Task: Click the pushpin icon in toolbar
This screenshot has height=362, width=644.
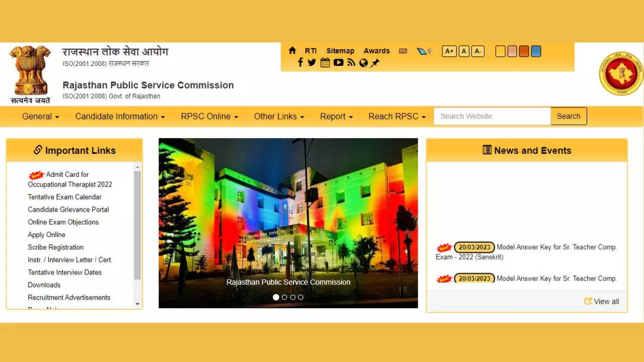Action: coord(375,63)
